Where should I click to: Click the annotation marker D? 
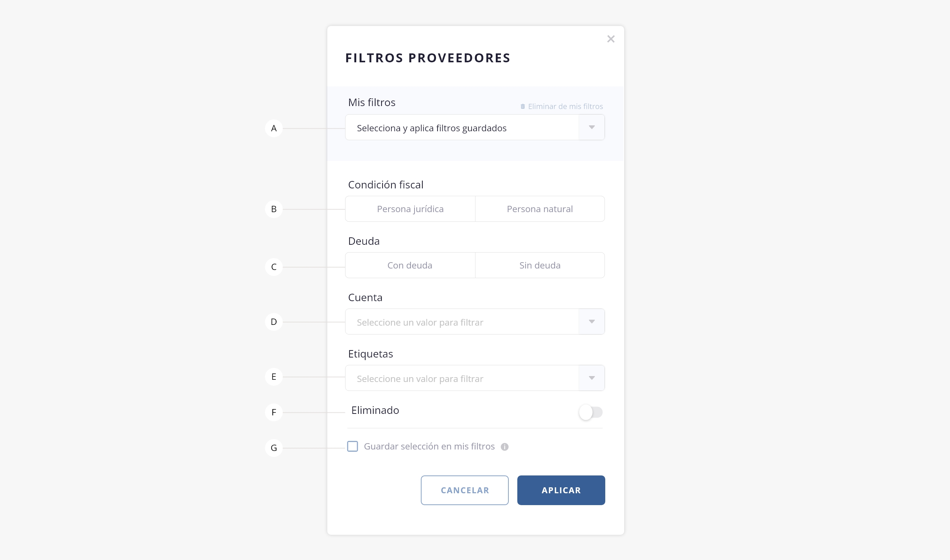pos(274,322)
